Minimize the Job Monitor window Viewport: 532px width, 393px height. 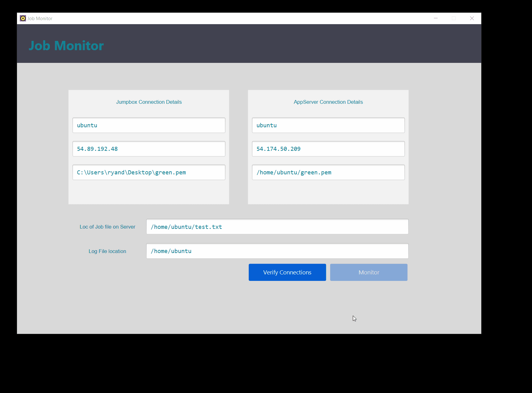[x=436, y=18]
